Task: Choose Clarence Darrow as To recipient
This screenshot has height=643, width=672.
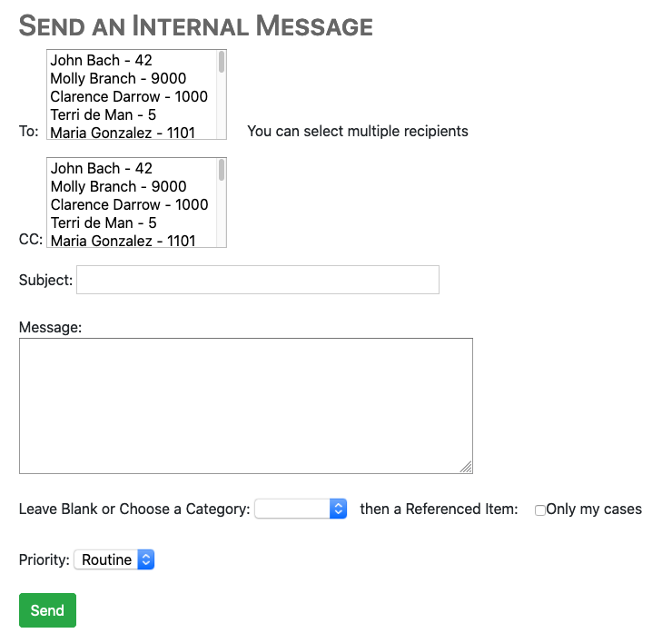Action: [x=129, y=97]
